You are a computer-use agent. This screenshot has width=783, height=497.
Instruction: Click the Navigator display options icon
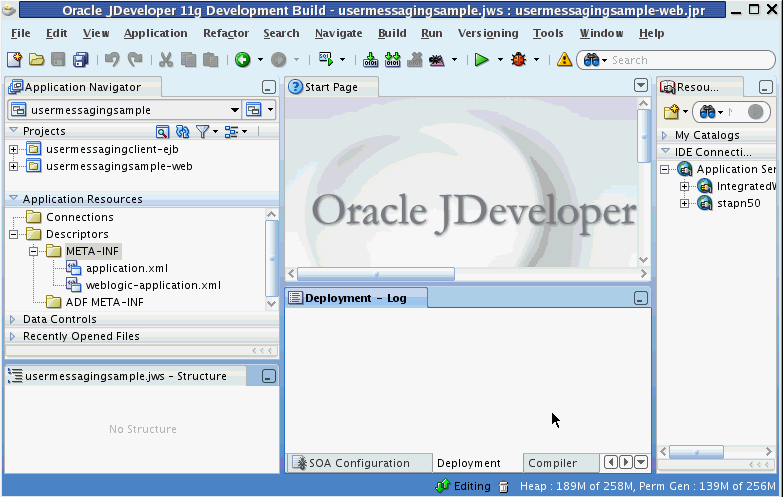(231, 131)
